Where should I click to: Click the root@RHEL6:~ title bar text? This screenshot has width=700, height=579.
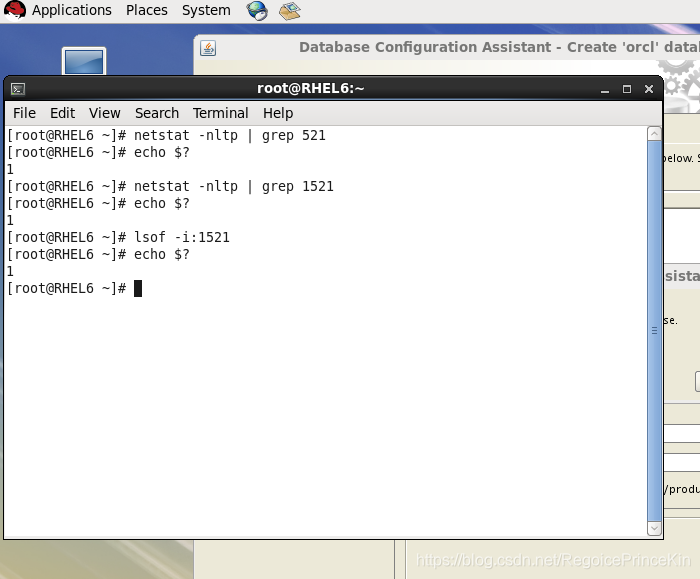[311, 88]
